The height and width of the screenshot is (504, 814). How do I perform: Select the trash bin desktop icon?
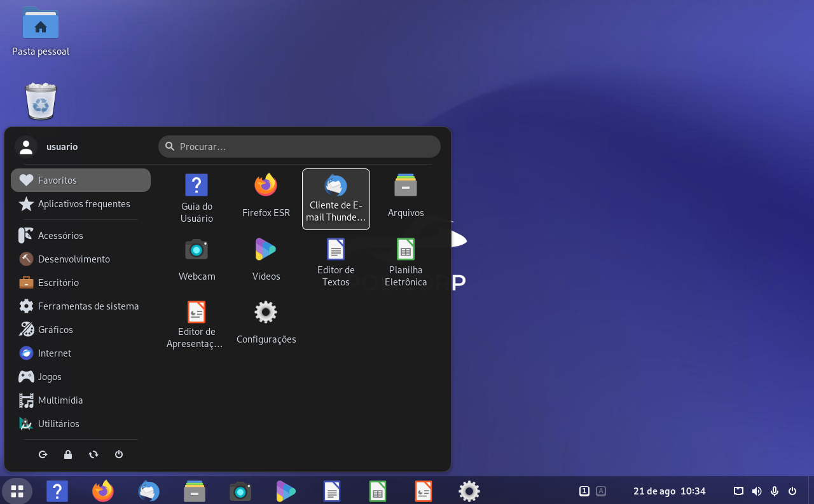tap(41, 101)
